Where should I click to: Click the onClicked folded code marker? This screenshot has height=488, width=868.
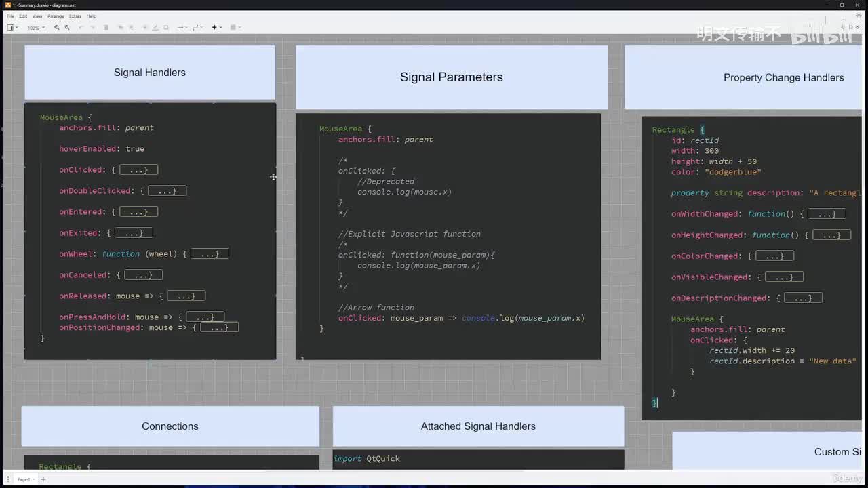138,170
